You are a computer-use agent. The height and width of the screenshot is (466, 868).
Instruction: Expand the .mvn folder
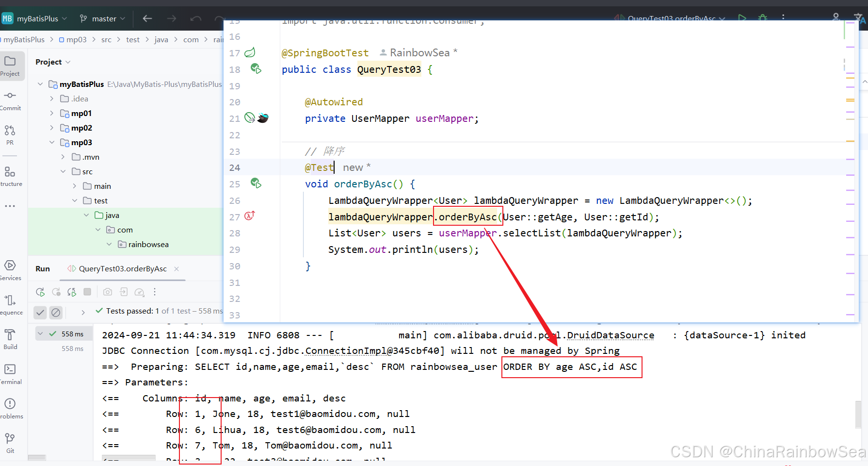(x=63, y=157)
